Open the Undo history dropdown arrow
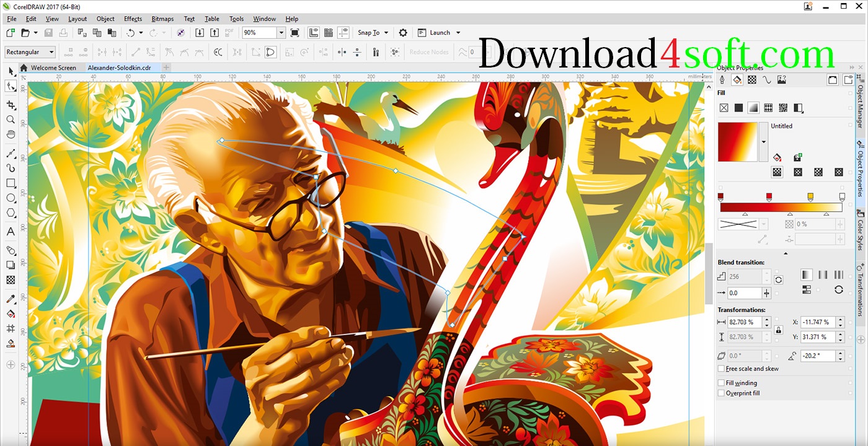 pos(141,33)
